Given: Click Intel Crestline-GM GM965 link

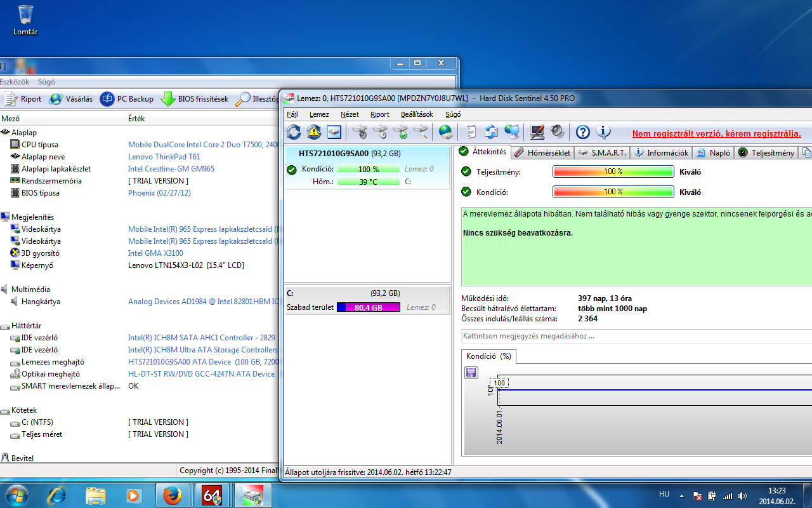Looking at the screenshot, I should (x=171, y=169).
